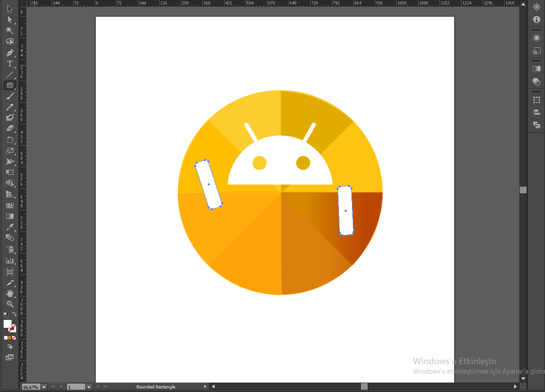Select the Rounded Rectangle tool in toolbar
Screen dimensions: 545x392
pyautogui.click(x=9, y=85)
